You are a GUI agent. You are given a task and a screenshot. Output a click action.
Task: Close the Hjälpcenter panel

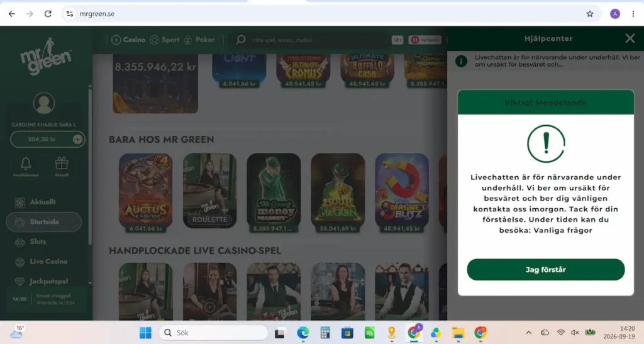(x=630, y=38)
